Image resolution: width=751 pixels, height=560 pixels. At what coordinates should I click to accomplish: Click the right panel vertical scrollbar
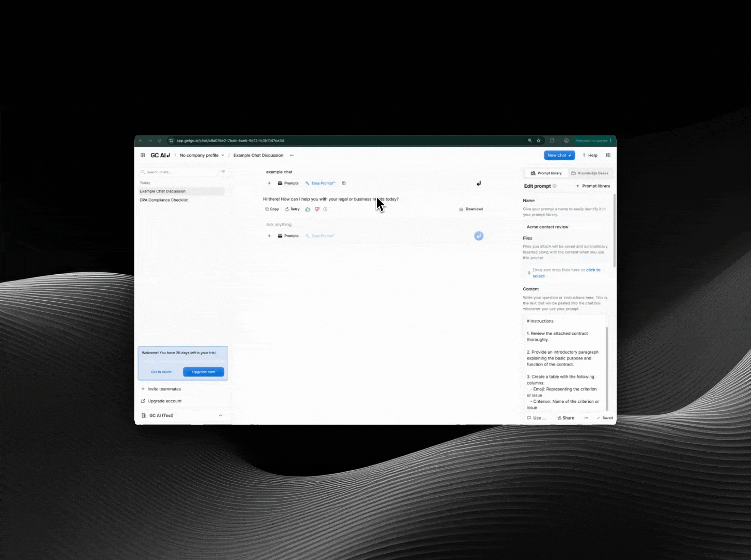click(x=615, y=231)
